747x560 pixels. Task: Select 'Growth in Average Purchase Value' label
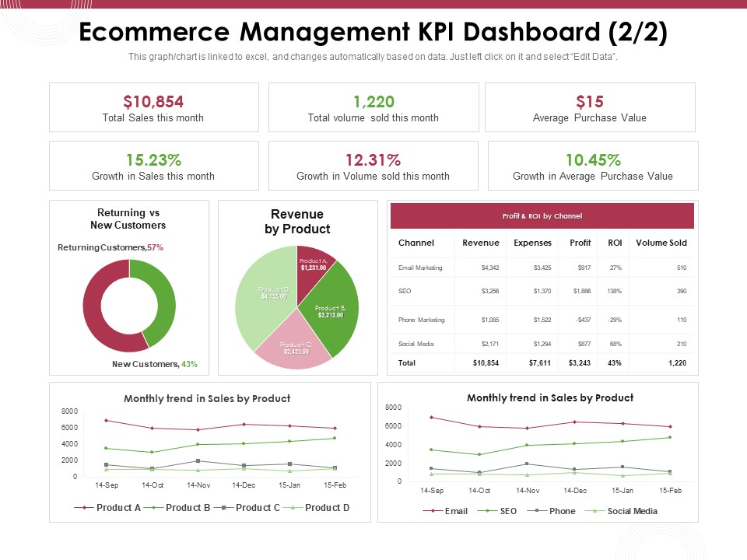593,177
